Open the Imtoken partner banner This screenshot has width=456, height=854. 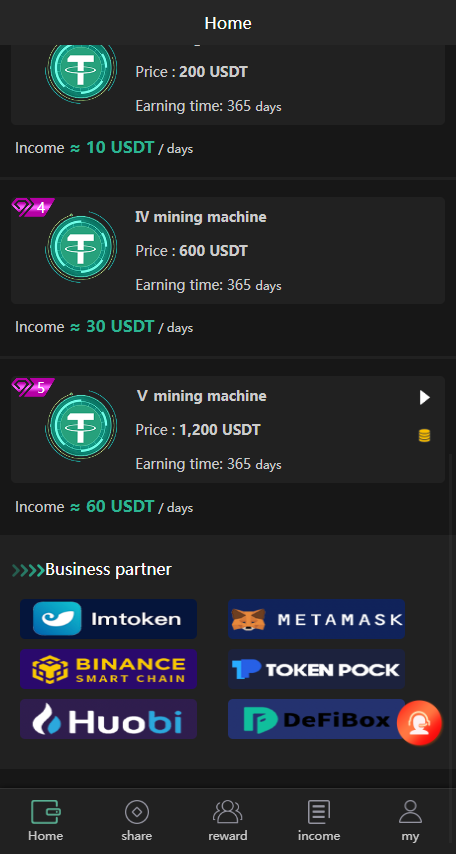click(x=108, y=619)
